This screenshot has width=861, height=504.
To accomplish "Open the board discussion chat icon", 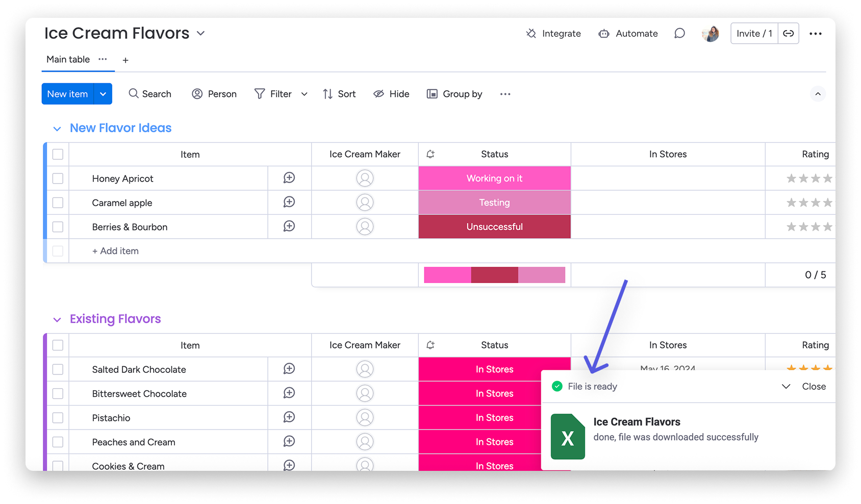I will point(679,34).
